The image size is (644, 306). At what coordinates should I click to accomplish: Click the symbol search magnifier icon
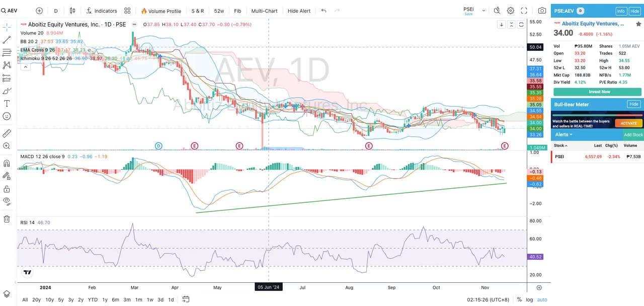[4, 11]
